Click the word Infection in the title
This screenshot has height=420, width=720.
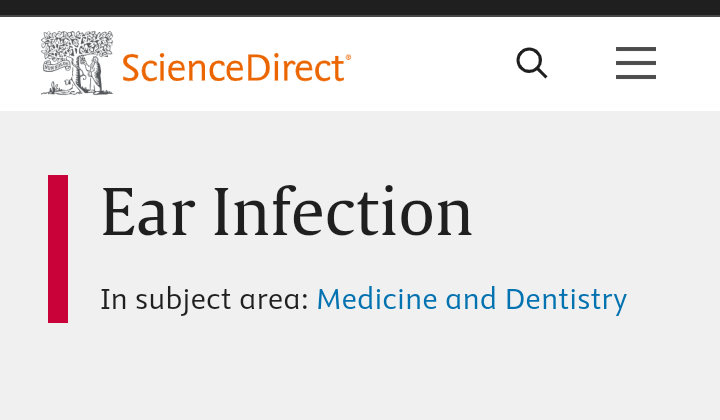343,212
